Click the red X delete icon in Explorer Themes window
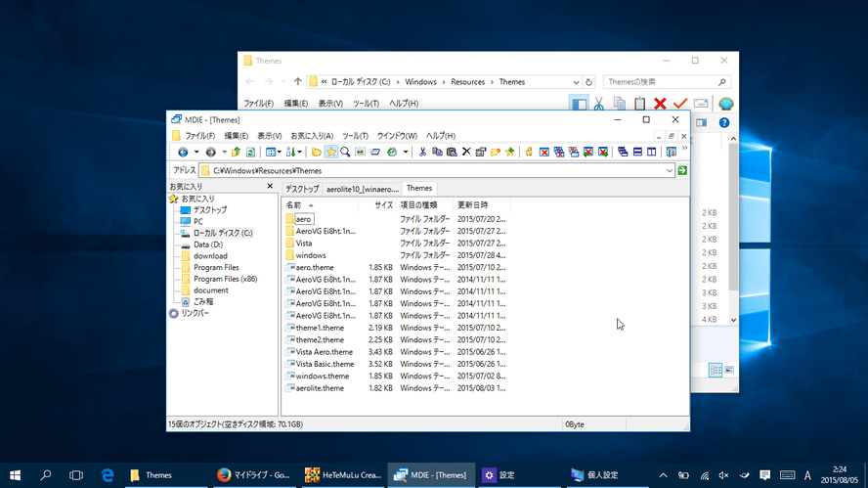Viewport: 868px width, 488px height. (660, 104)
